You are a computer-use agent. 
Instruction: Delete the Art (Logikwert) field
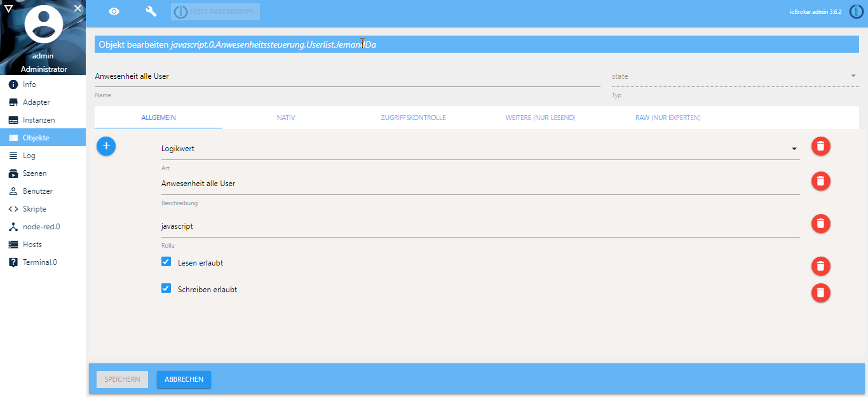[x=821, y=146]
